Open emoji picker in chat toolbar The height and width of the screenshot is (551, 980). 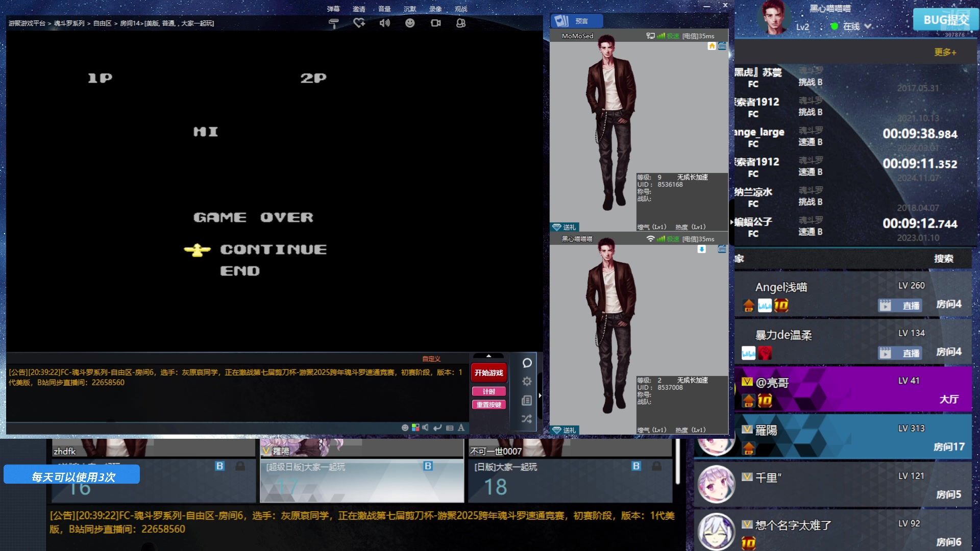[x=405, y=428]
